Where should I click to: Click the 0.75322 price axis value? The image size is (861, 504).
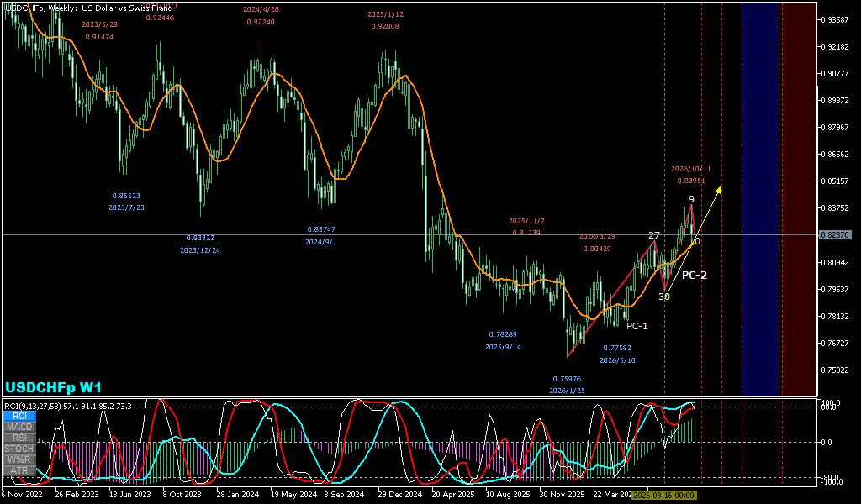click(835, 370)
